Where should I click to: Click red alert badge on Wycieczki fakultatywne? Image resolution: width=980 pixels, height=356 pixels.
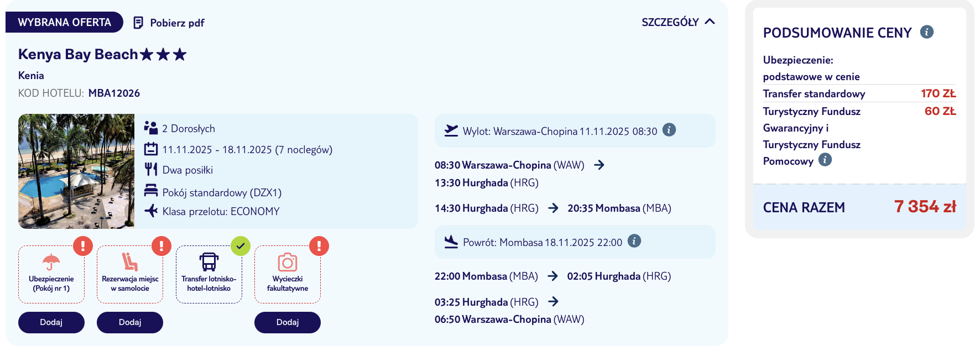tap(319, 245)
